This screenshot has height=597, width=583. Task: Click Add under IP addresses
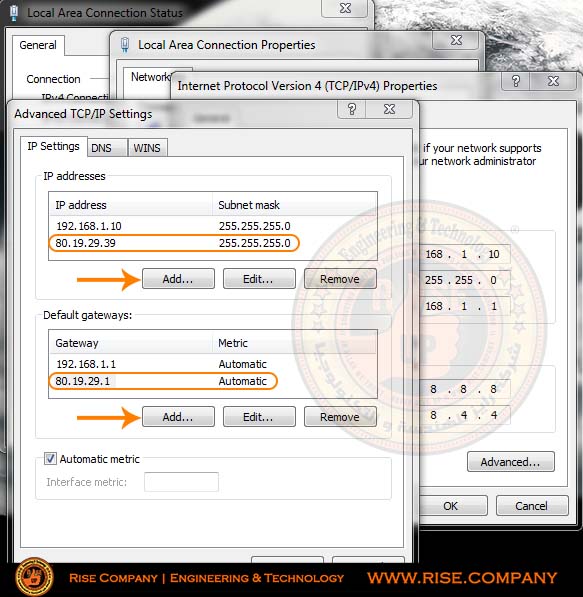178,279
